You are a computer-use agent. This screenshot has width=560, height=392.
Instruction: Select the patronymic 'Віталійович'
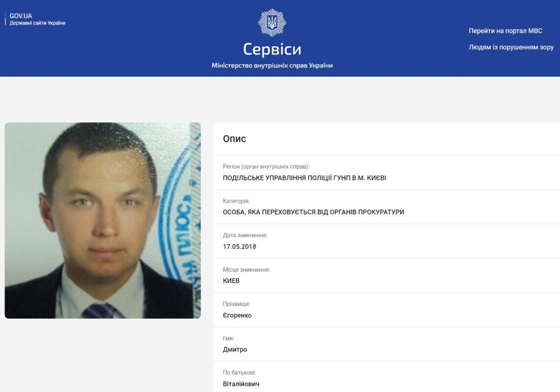point(241,384)
